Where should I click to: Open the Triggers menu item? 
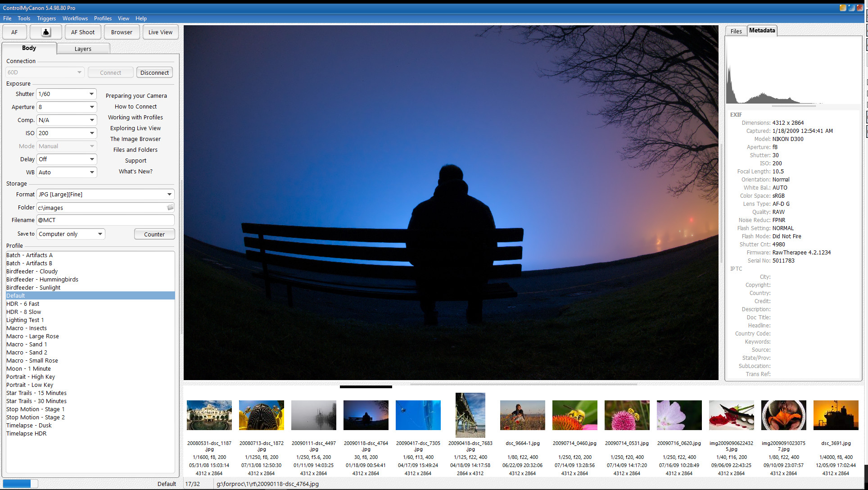46,18
